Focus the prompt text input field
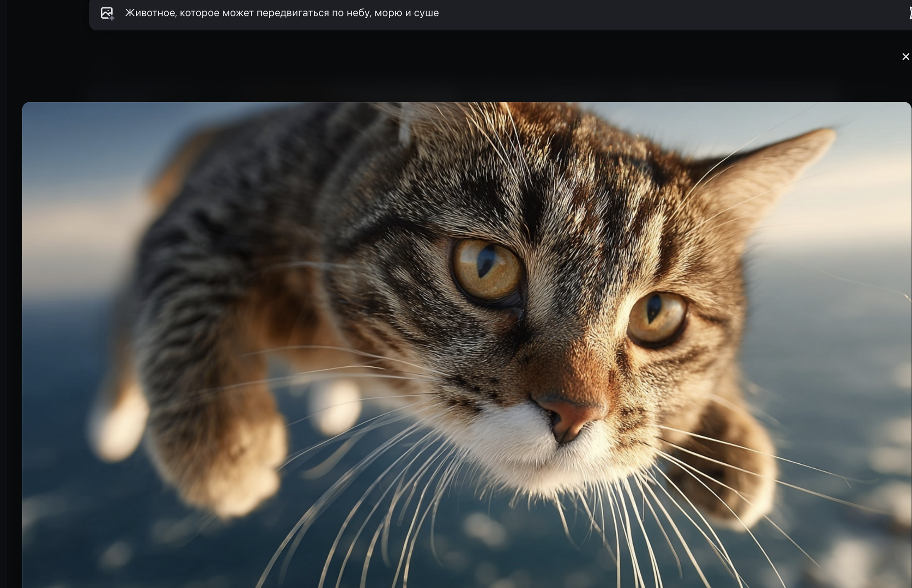This screenshot has width=912, height=588. (x=281, y=13)
